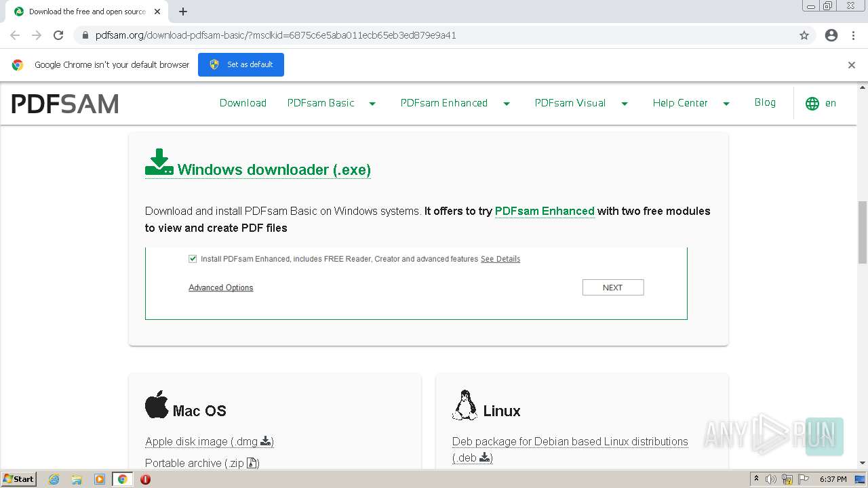Click the page vertical scrollbar thumb
Screen dimensions: 868x488
click(863, 232)
